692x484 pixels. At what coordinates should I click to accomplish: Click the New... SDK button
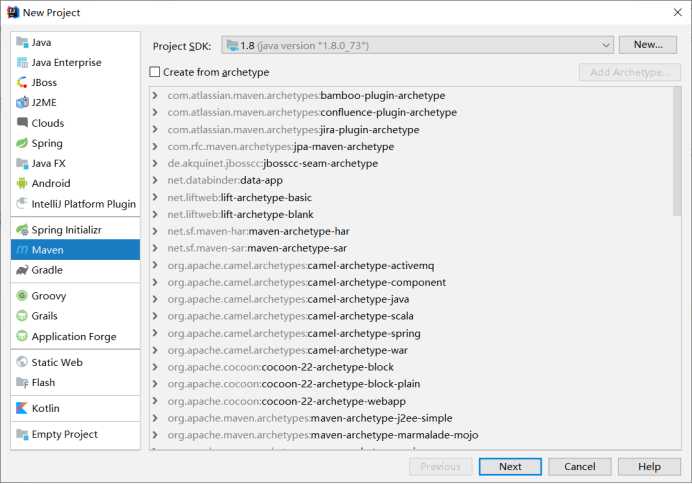[x=648, y=45]
